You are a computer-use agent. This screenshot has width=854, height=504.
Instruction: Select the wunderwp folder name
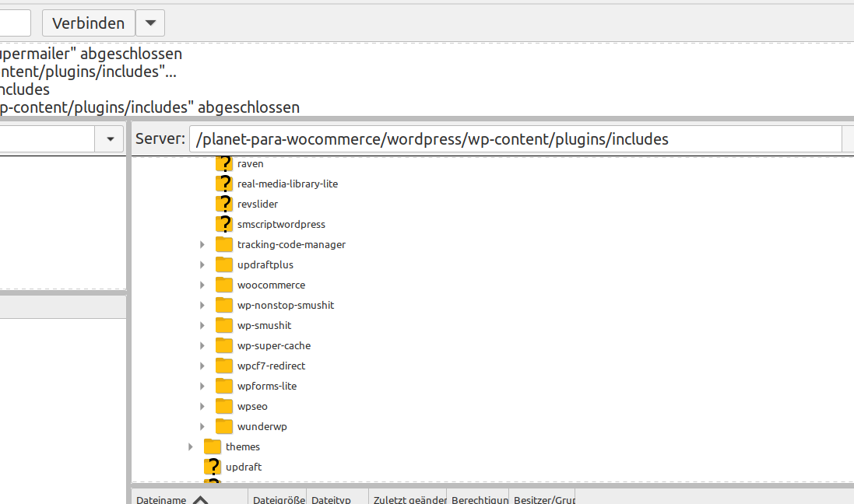(x=262, y=427)
